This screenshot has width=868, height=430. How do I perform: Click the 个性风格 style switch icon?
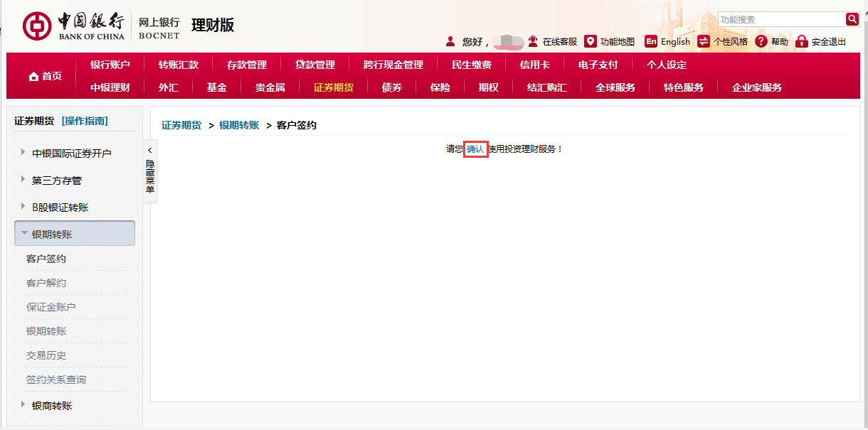pyautogui.click(x=704, y=41)
